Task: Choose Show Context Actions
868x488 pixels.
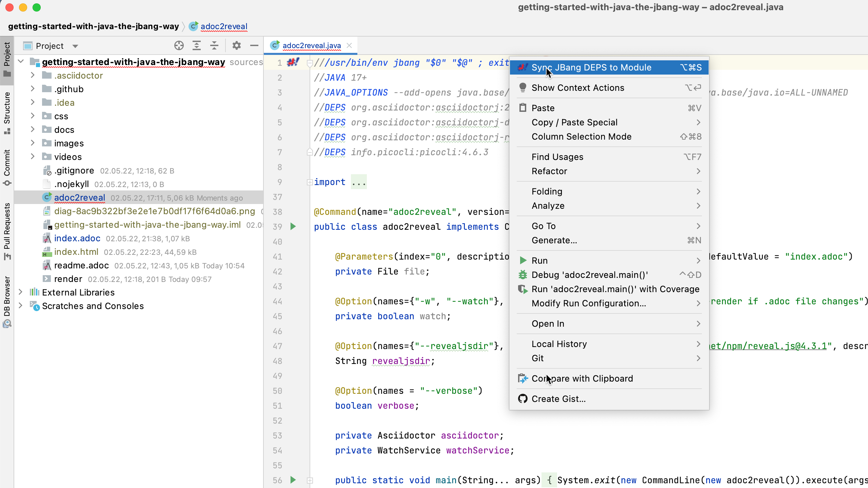Action: coord(609,88)
